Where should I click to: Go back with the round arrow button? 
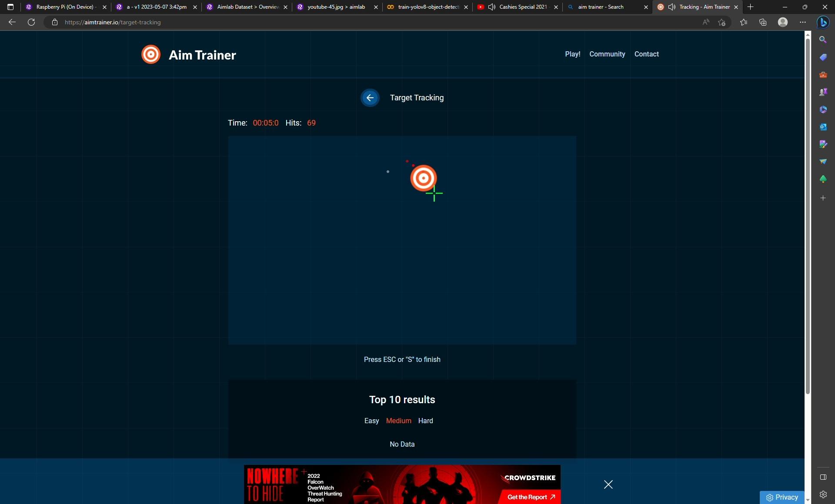click(x=370, y=98)
